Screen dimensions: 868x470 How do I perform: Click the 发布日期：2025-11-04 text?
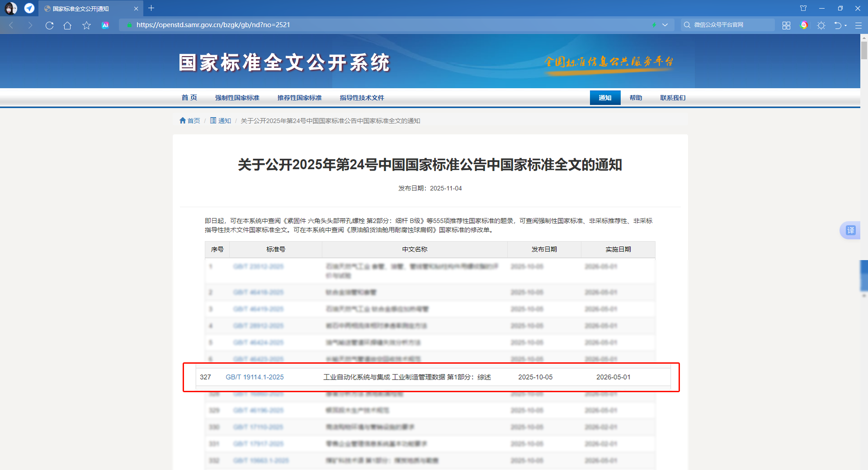click(x=430, y=188)
